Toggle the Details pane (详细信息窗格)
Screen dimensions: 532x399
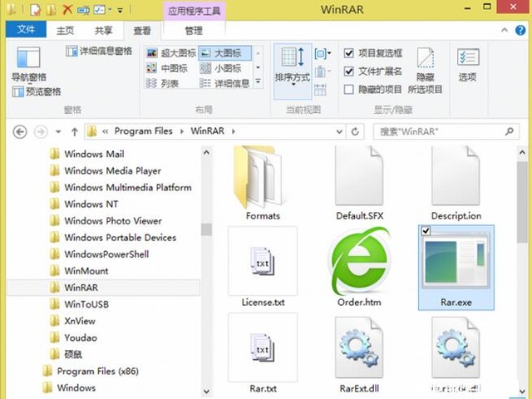(99, 52)
